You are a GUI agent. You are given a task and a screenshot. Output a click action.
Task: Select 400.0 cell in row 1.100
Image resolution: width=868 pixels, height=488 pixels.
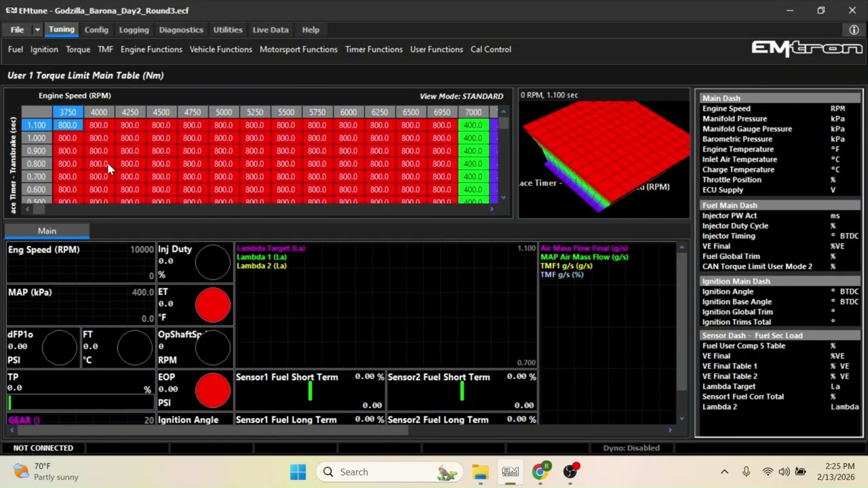[473, 125]
